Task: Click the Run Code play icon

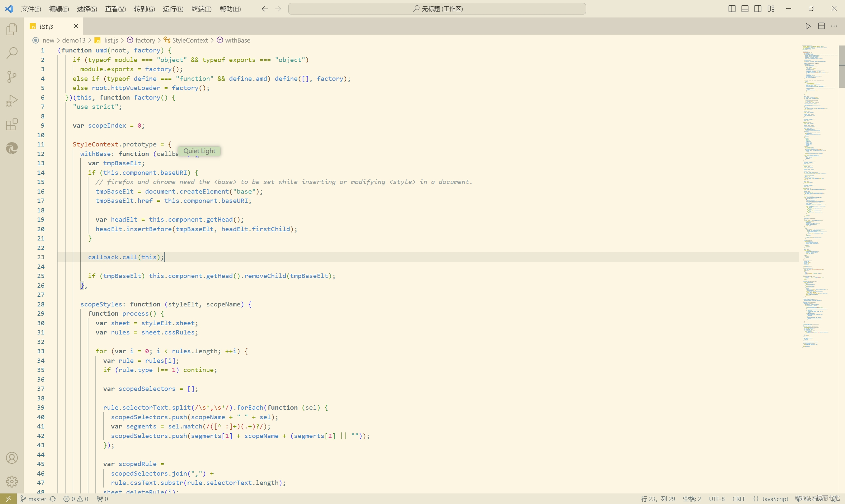Action: click(x=808, y=26)
